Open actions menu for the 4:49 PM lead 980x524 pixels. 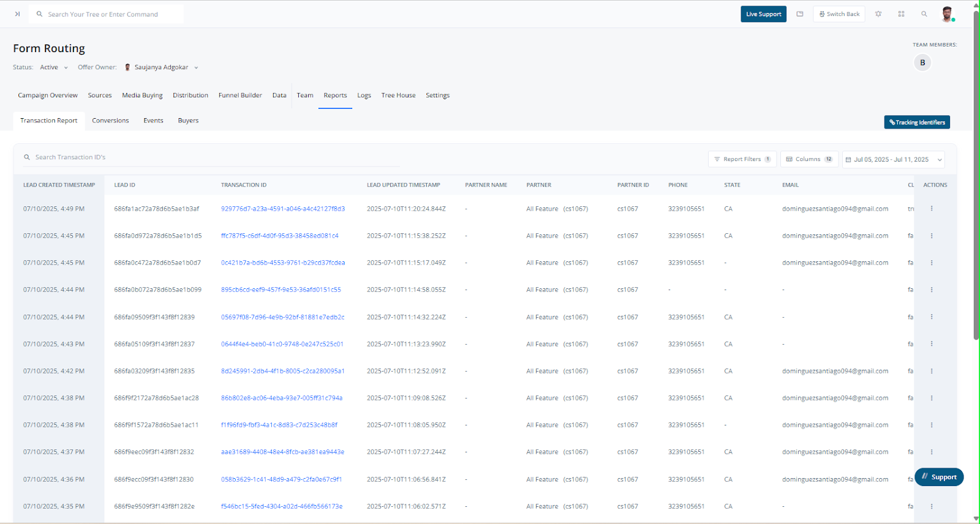click(932, 209)
